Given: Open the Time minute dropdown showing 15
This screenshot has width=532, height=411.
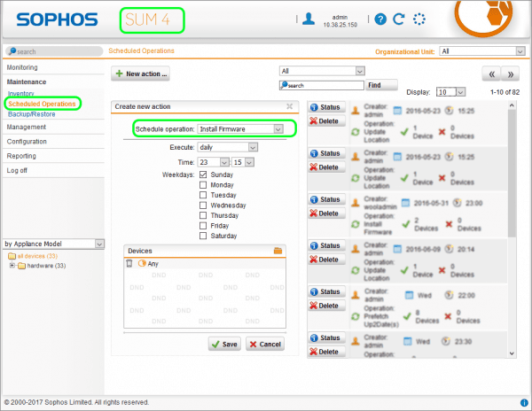Looking at the screenshot, I should 243,162.
